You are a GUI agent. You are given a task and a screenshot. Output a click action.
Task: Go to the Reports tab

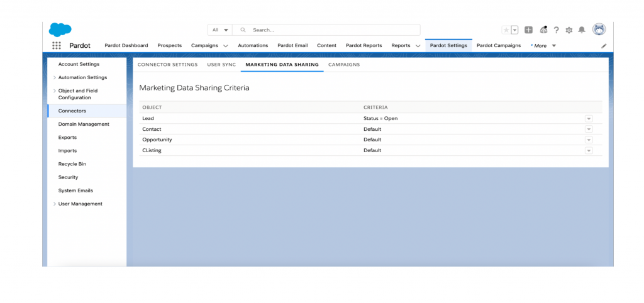pyautogui.click(x=401, y=45)
